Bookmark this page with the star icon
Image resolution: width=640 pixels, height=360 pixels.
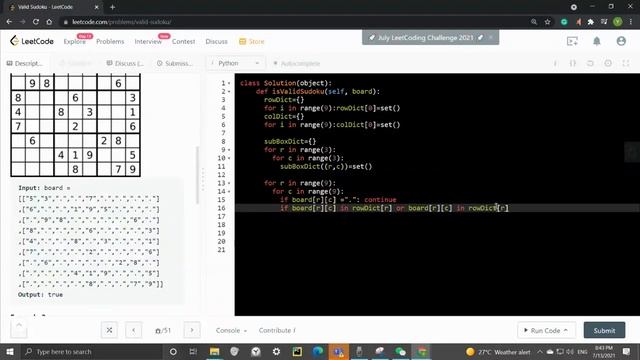point(548,22)
